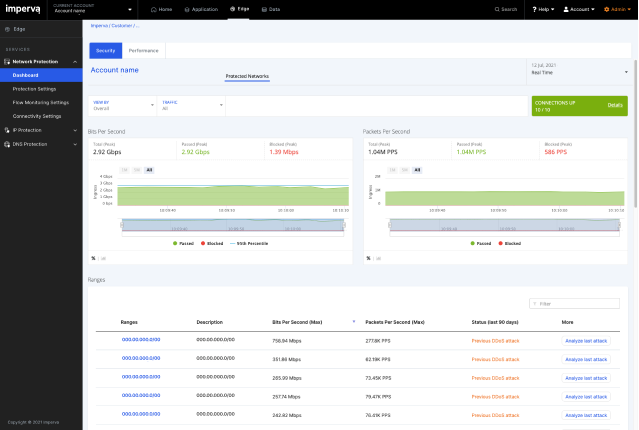Open the Help menu question mark icon
639x430 pixels.
click(x=534, y=9)
